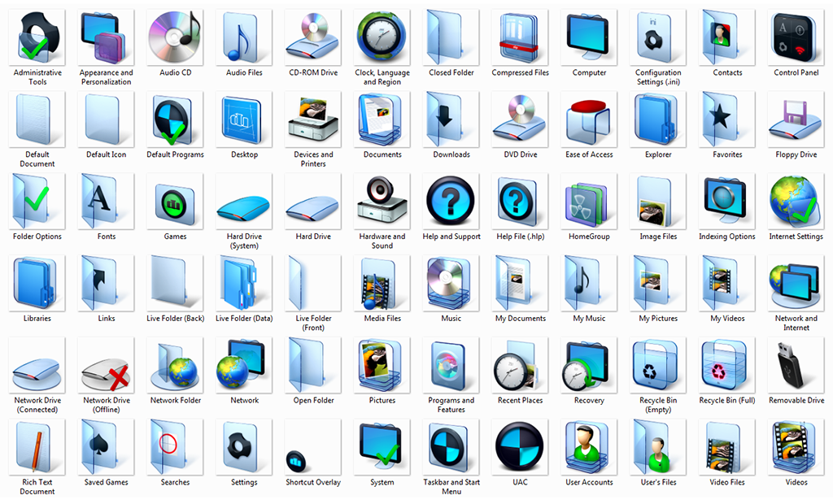
Task: Open the Devices and Printers icon
Action: pos(313,120)
